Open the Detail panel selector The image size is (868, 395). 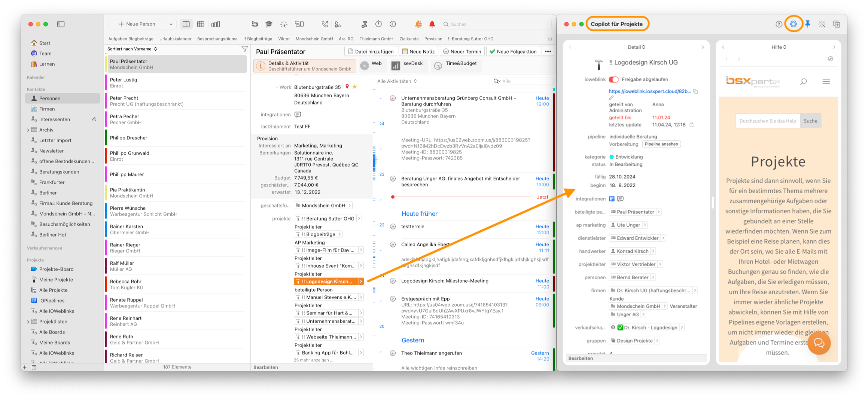tap(636, 47)
